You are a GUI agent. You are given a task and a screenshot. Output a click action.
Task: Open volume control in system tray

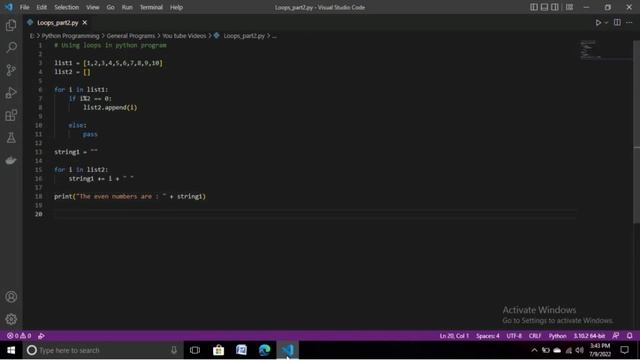[579, 350]
